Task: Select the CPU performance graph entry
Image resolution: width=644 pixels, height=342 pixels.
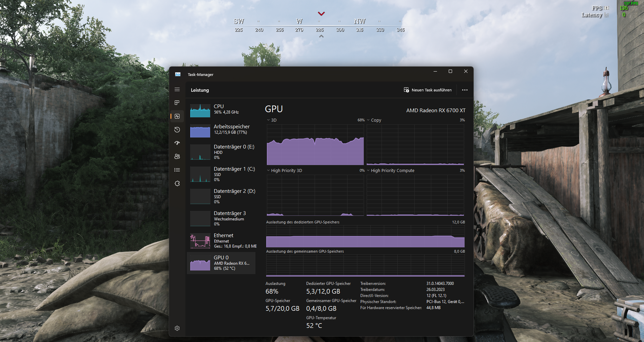Action: click(x=221, y=110)
